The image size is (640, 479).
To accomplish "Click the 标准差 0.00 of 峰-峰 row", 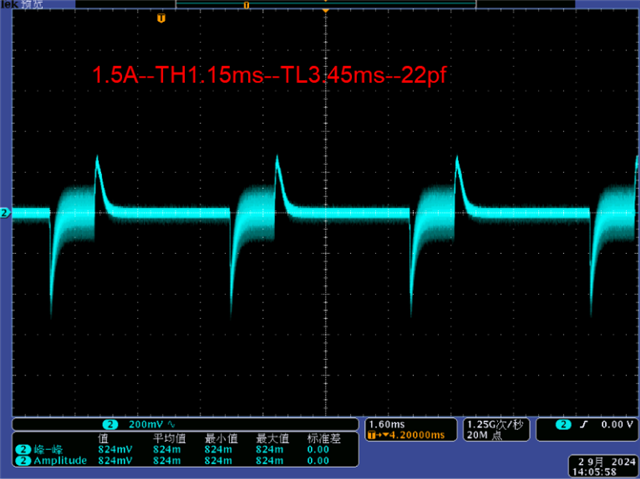I will pyautogui.click(x=318, y=450).
